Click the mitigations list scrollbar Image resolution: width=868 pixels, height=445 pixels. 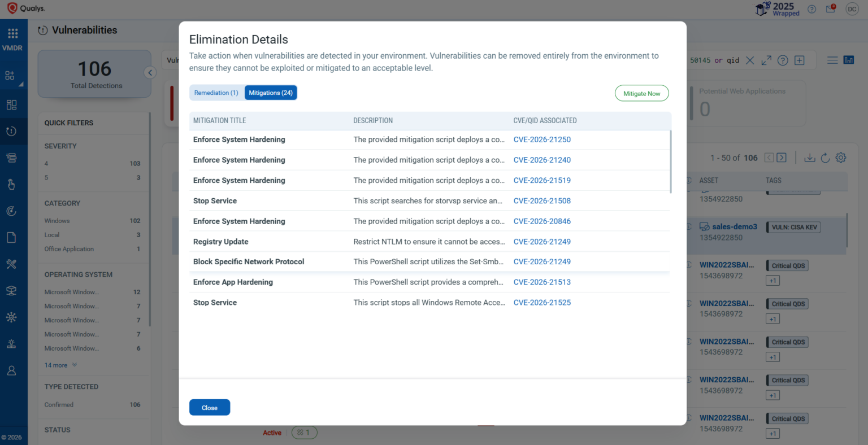click(671, 162)
